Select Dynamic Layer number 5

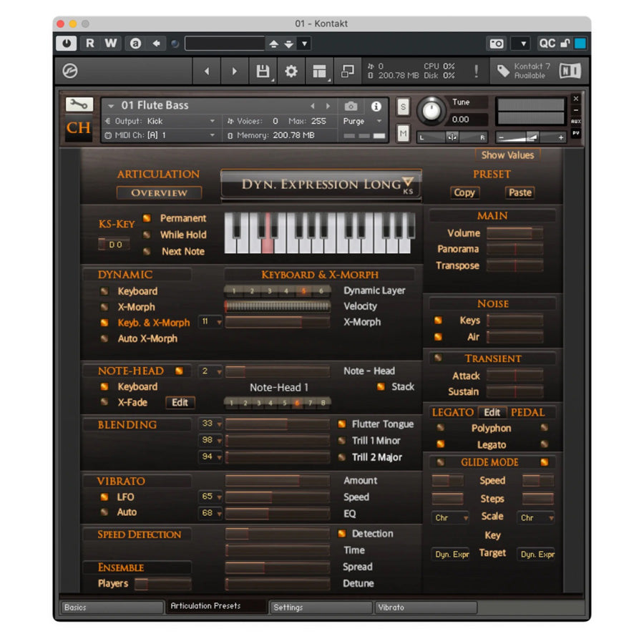[303, 291]
